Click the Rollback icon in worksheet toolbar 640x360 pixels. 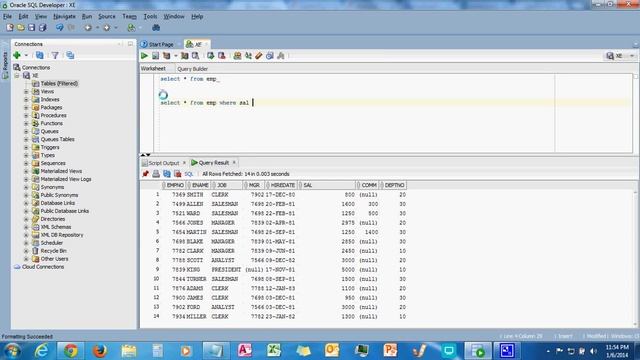222,56
